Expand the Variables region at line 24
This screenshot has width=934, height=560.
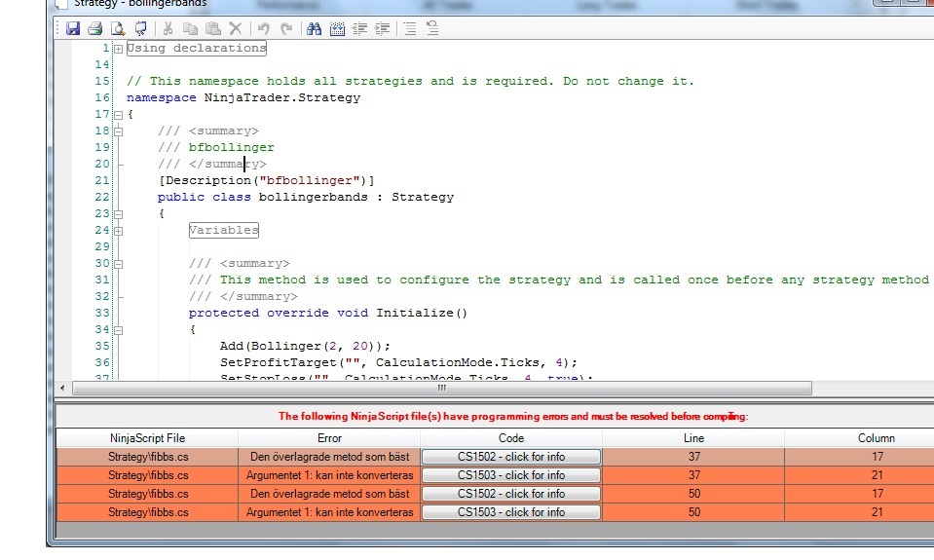pyautogui.click(x=118, y=231)
